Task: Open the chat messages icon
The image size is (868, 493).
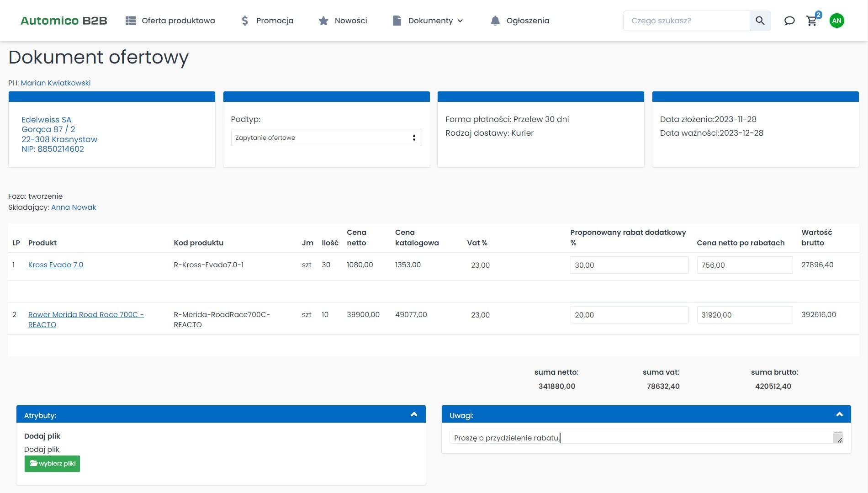Action: pyautogui.click(x=789, y=21)
